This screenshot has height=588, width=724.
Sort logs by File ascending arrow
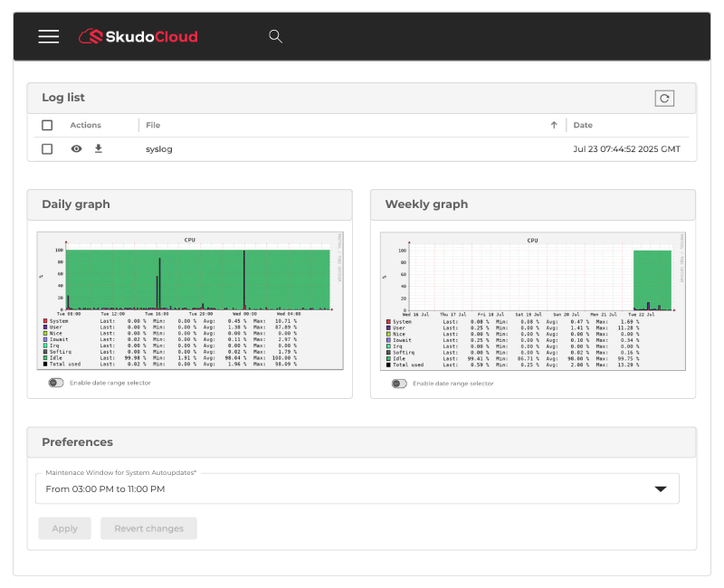(554, 125)
